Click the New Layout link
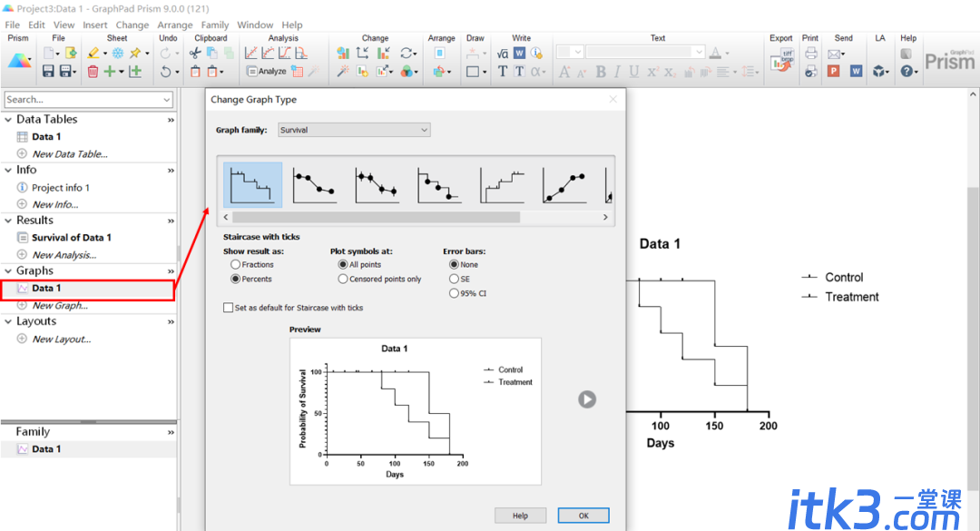Screen dimensions: 980x531 [62, 339]
